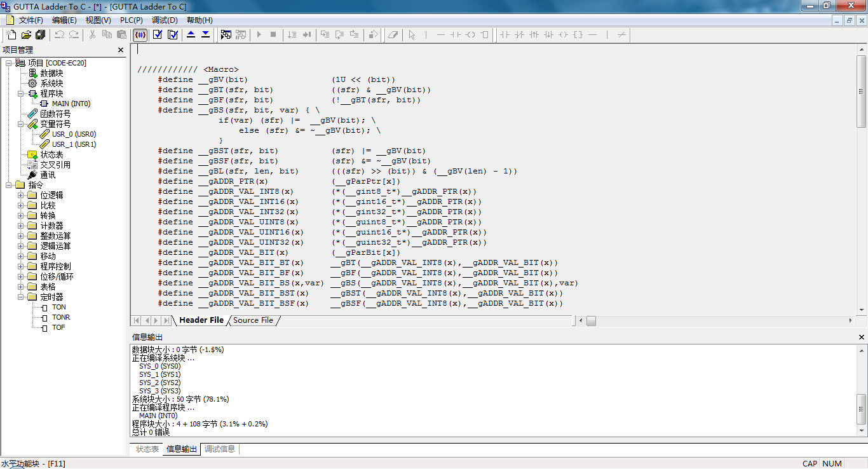Screen dimensions: 868x469
Task: Expand the 整数运算 instruction folder
Action: click(x=21, y=236)
